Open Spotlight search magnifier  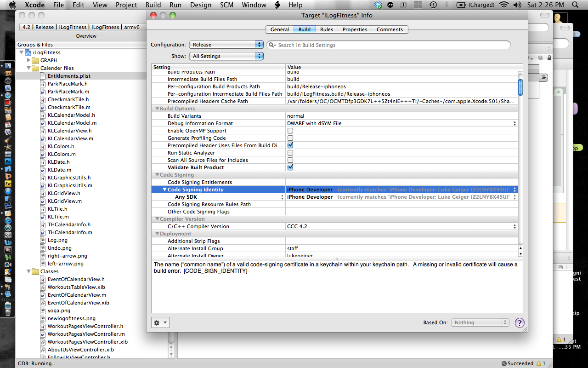point(576,5)
